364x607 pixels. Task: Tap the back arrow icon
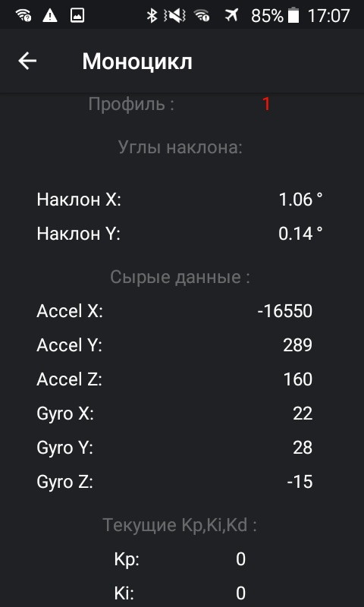click(27, 61)
